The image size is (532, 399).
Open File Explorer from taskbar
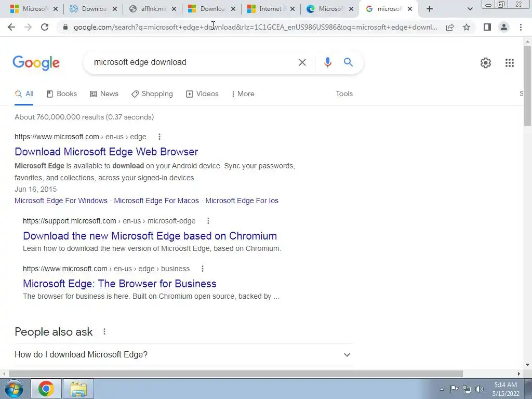(78, 389)
